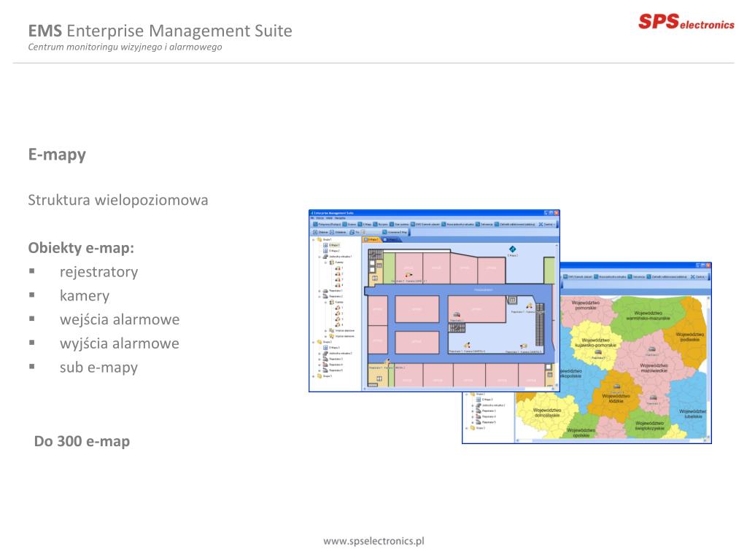Open the Narzędzia menu in the front window
Screen dimensions: 747x560
[340, 218]
